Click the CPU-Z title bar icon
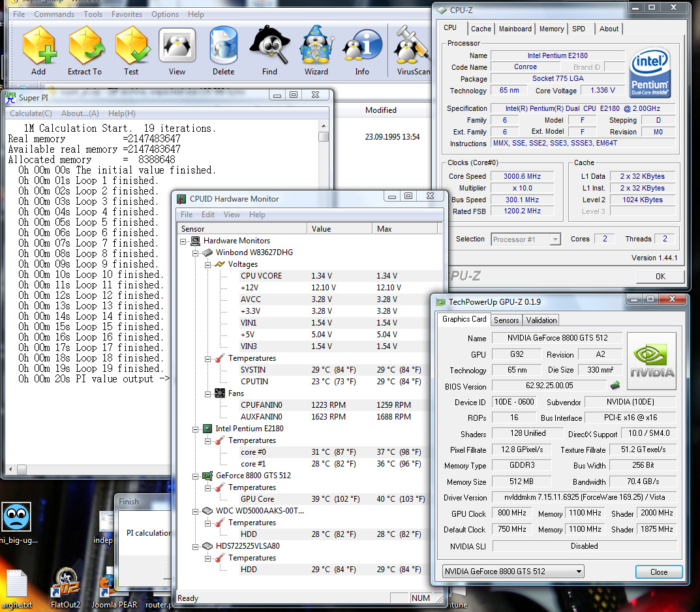The width and height of the screenshot is (700, 612). pos(442,10)
